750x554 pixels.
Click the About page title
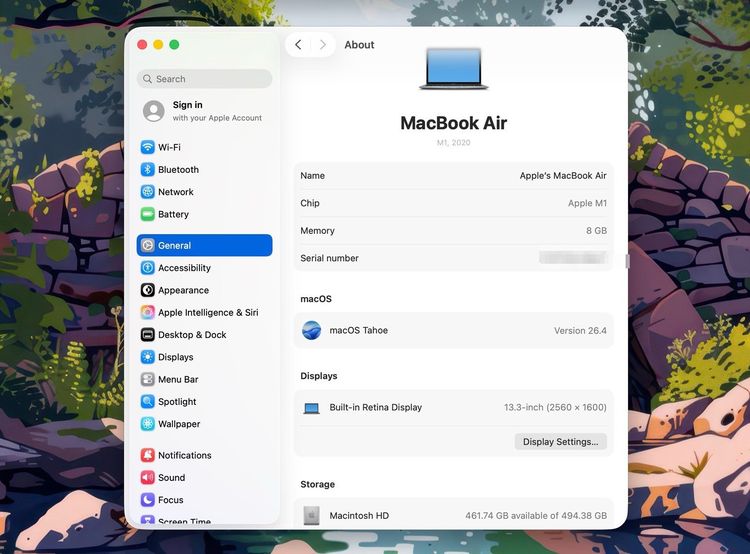pos(359,45)
